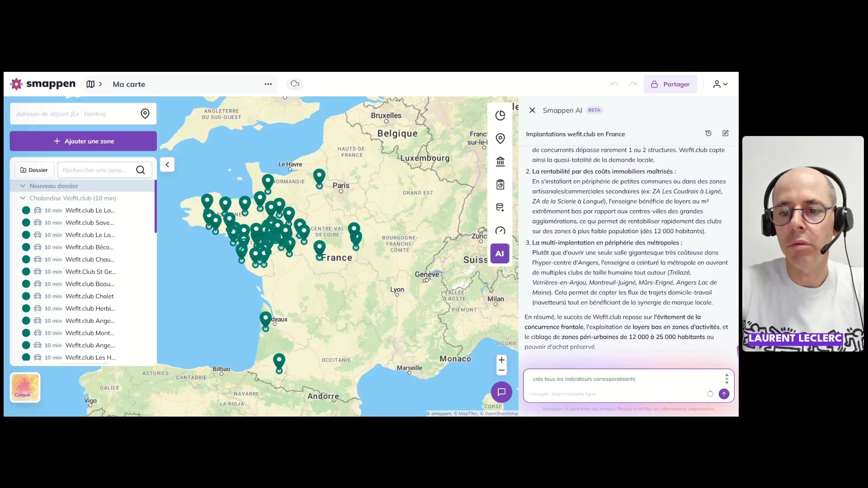
Task: Open the Partager sharing dialog
Action: pyautogui.click(x=670, y=84)
